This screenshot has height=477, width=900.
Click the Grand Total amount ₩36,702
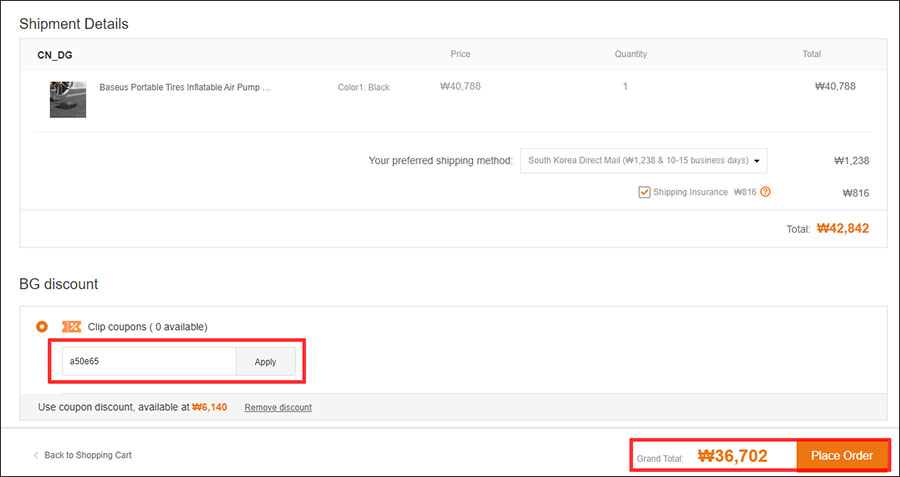tap(732, 456)
